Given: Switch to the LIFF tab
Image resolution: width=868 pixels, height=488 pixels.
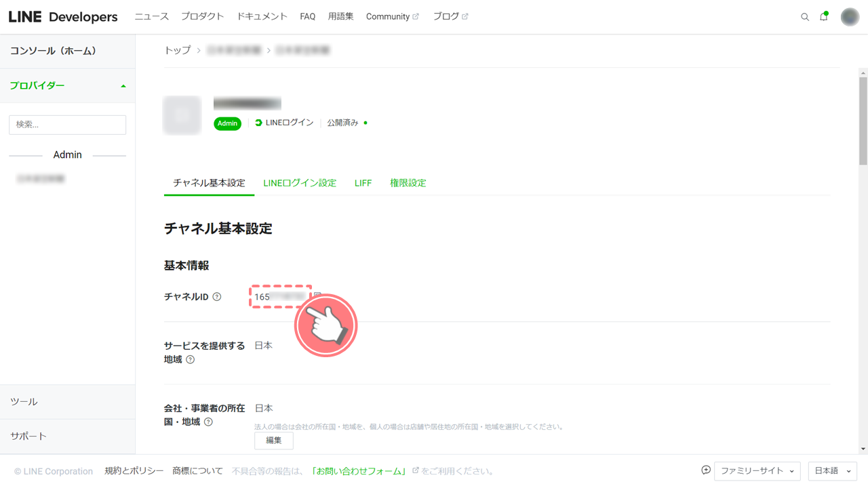Looking at the screenshot, I should [363, 183].
